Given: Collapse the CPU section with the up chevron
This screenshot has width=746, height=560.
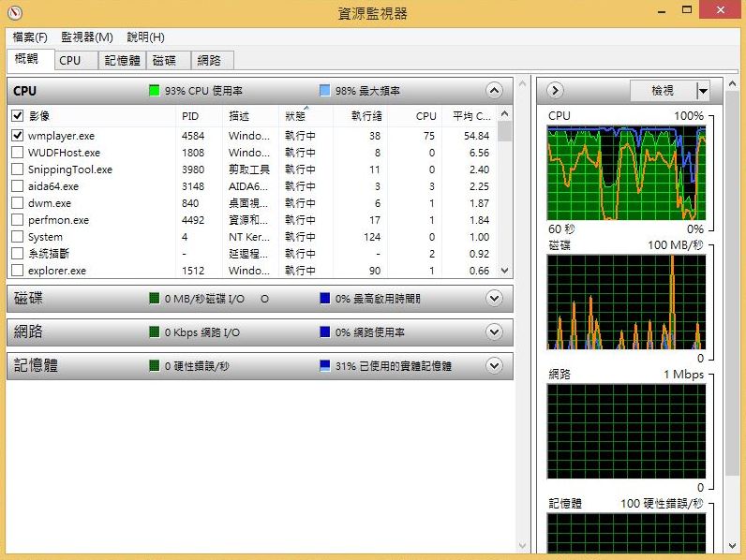Looking at the screenshot, I should click(x=494, y=90).
